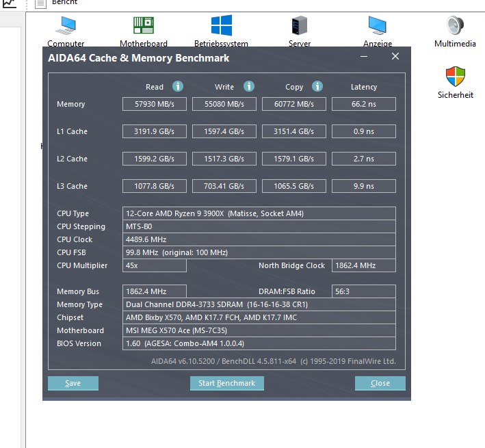This screenshot has height=448, width=485.
Task: Click Motherboard field MSI MEG X570 Ace
Action: tap(259, 330)
